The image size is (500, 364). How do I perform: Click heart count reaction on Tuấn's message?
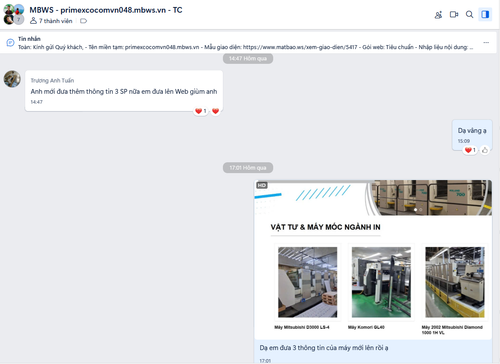pos(201,111)
